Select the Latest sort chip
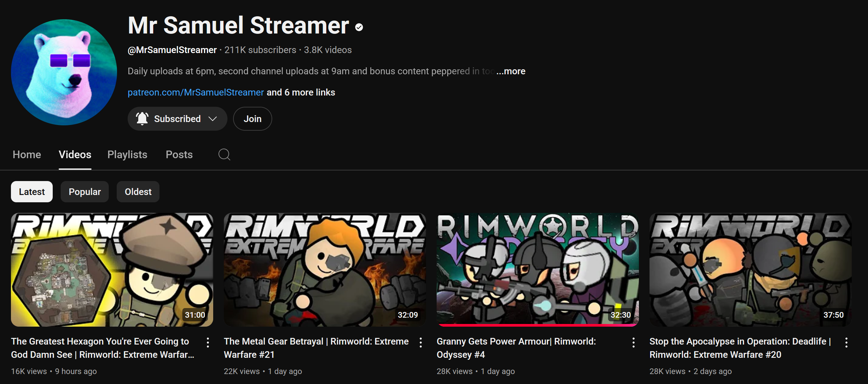 click(32, 191)
